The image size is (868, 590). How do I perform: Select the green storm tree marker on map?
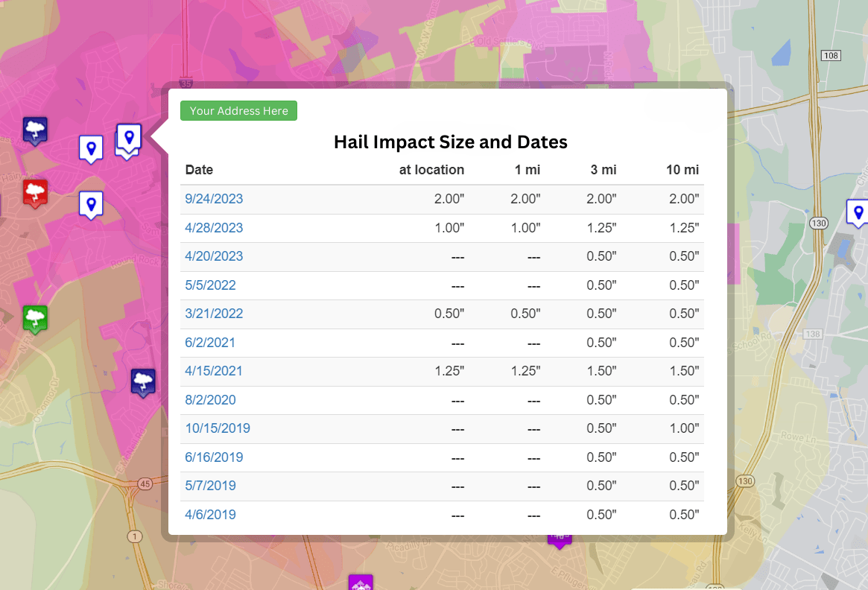click(x=35, y=320)
